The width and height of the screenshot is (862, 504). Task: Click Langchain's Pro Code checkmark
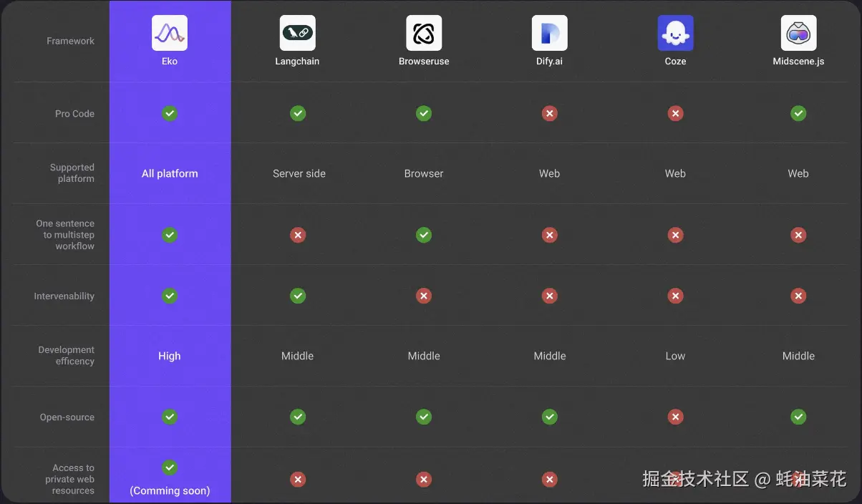[x=298, y=113]
